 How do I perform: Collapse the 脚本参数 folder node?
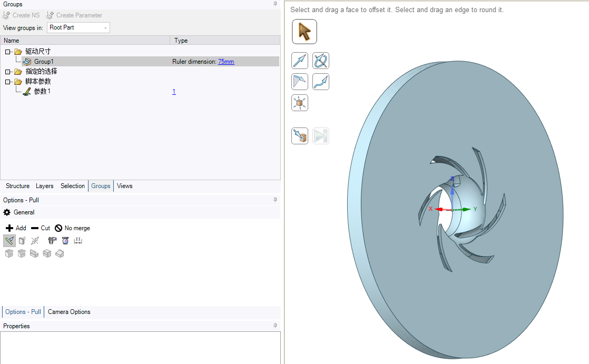(x=8, y=82)
